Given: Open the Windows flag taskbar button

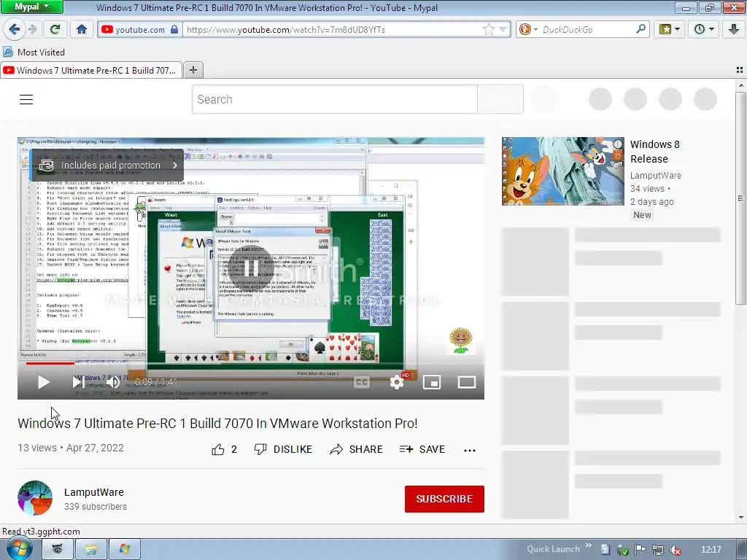Looking at the screenshot, I should click(125, 549).
